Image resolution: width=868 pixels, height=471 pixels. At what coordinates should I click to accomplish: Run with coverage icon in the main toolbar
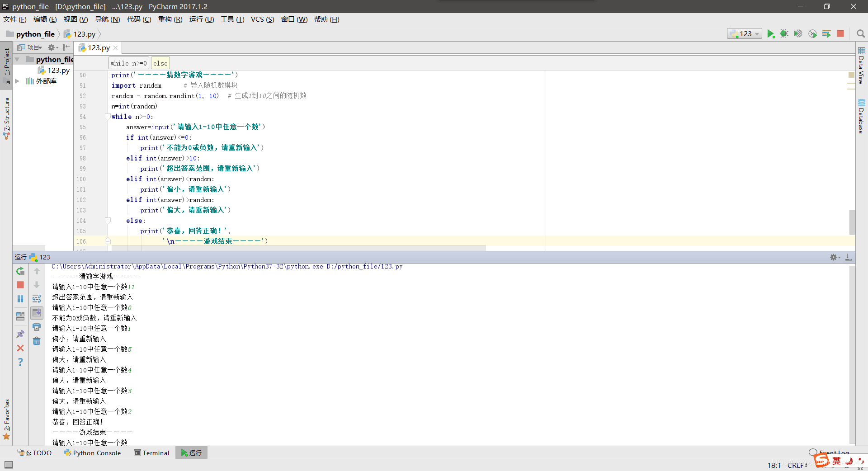point(798,34)
